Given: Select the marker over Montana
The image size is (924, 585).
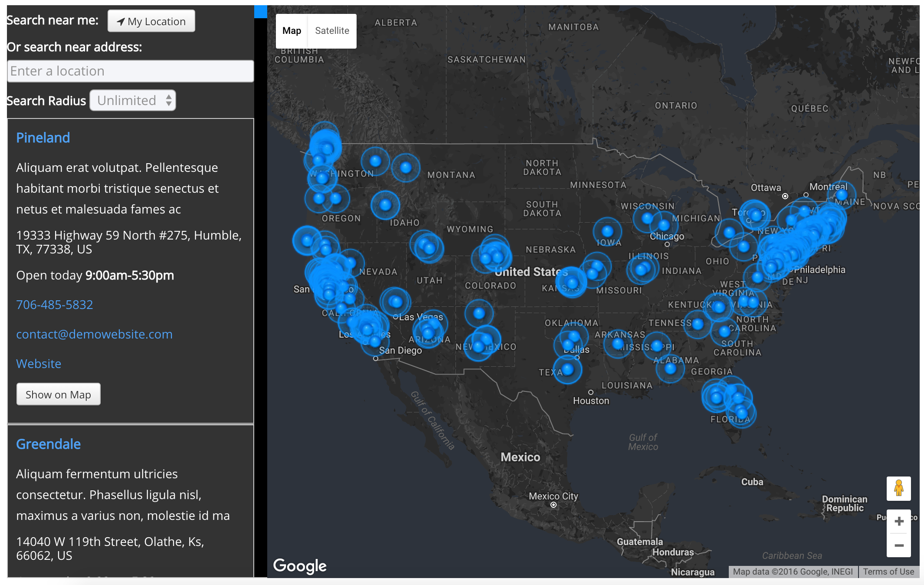Looking at the screenshot, I should pos(406,167).
